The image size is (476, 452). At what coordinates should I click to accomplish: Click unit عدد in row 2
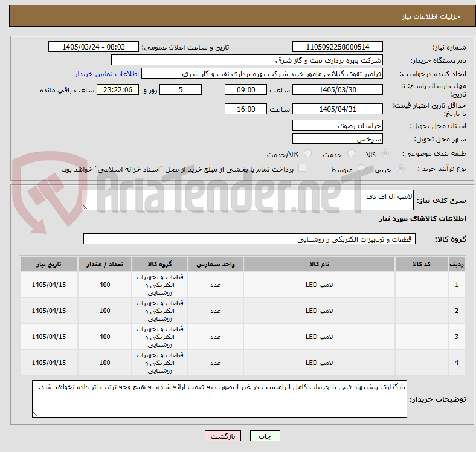216,311
